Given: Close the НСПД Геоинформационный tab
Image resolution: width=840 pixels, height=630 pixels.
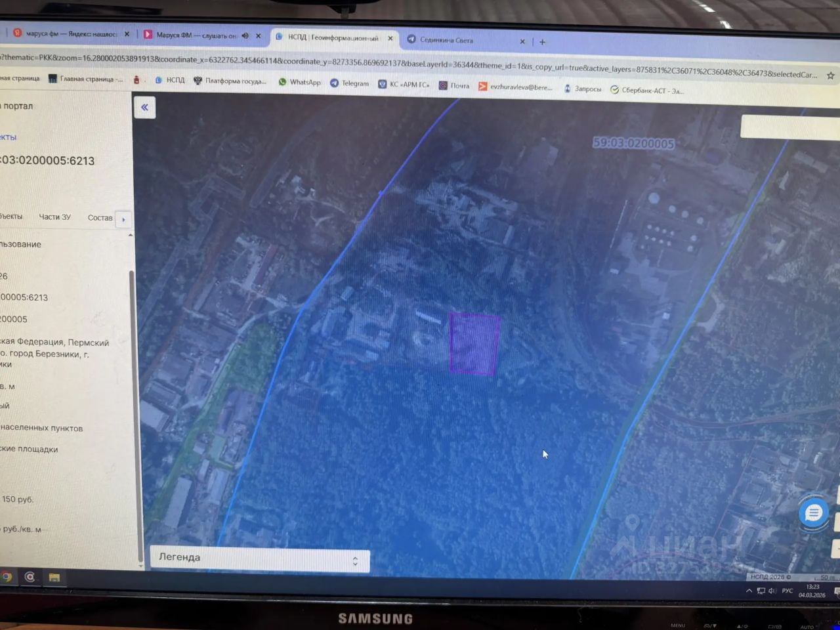Looking at the screenshot, I should 390,39.
